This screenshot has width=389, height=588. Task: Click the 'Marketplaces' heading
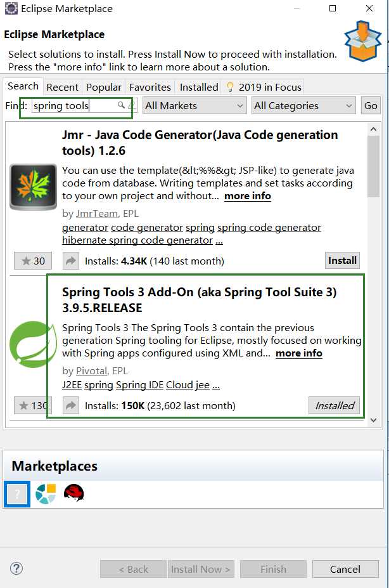point(54,466)
